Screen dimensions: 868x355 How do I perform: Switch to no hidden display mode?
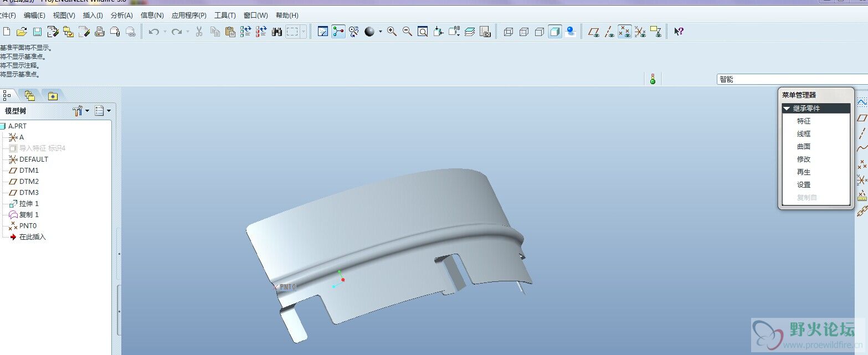tap(540, 32)
